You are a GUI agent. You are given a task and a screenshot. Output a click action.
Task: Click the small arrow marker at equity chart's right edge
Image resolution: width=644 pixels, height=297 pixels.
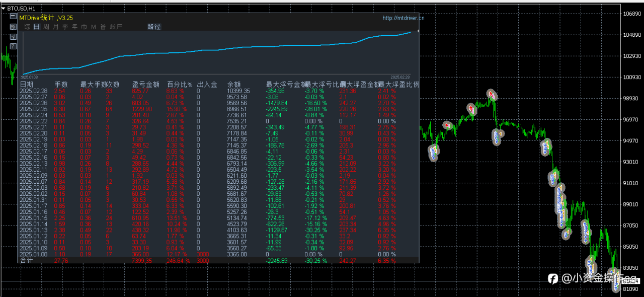(x=419, y=32)
